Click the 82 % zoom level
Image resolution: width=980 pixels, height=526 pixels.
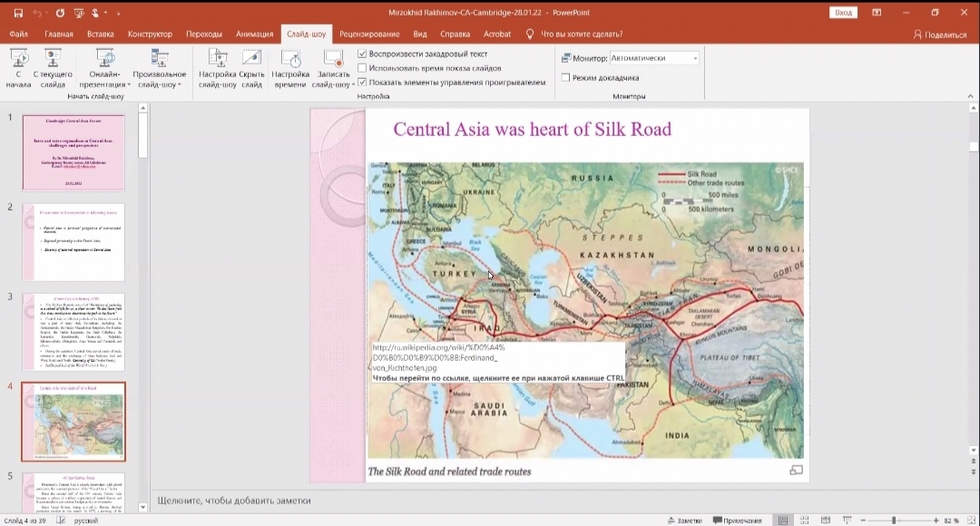pos(951,521)
